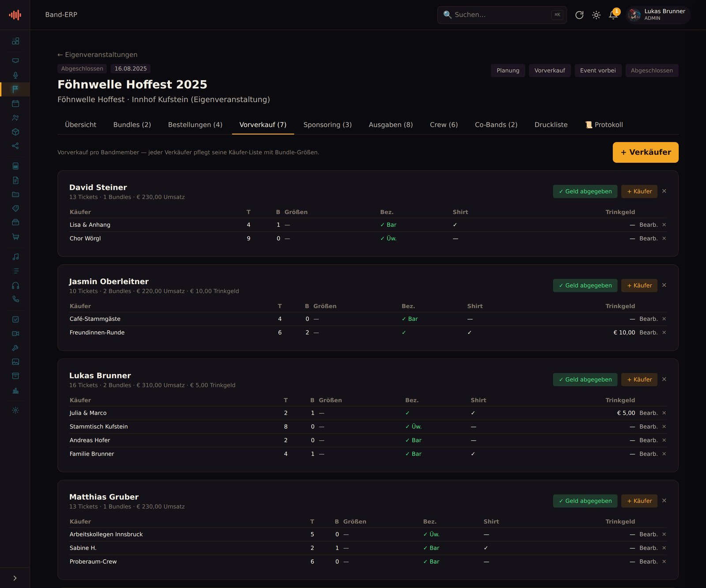
Task: Edit the Freundinnen-Runde row via Bearb.
Action: coord(648,333)
